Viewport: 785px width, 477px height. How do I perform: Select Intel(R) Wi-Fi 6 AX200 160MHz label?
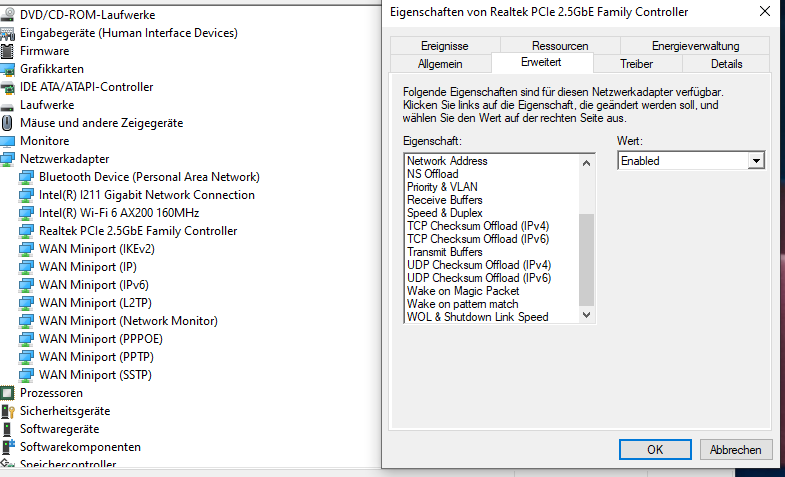tap(119, 213)
